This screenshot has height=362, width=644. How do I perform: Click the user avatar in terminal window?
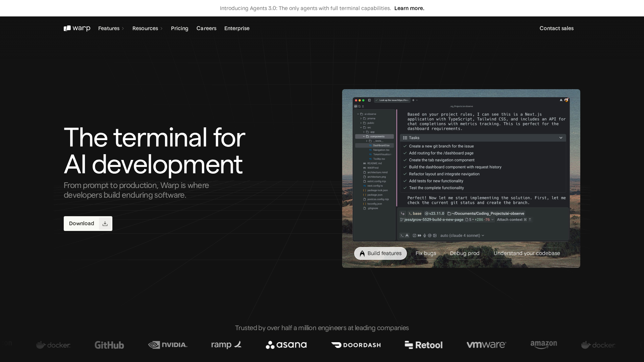(x=566, y=100)
